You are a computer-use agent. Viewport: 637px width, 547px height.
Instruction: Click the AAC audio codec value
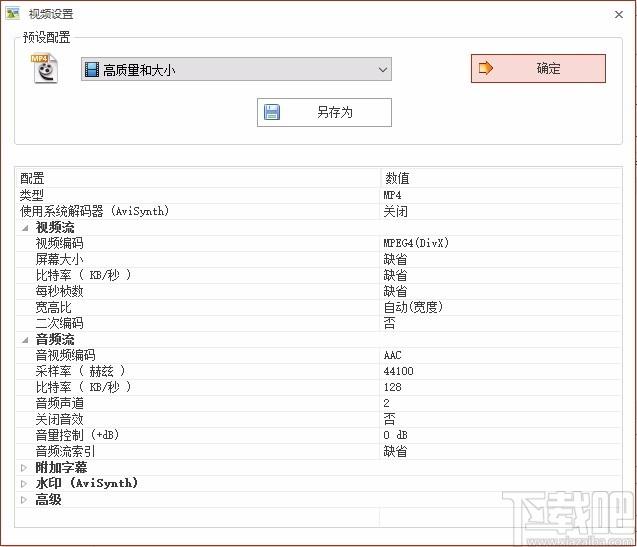(x=392, y=356)
